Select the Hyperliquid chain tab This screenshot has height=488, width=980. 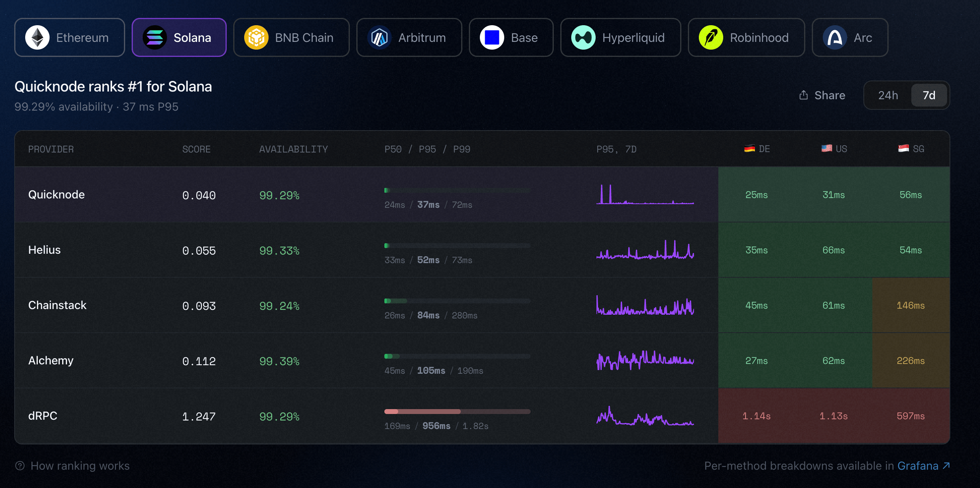point(620,37)
